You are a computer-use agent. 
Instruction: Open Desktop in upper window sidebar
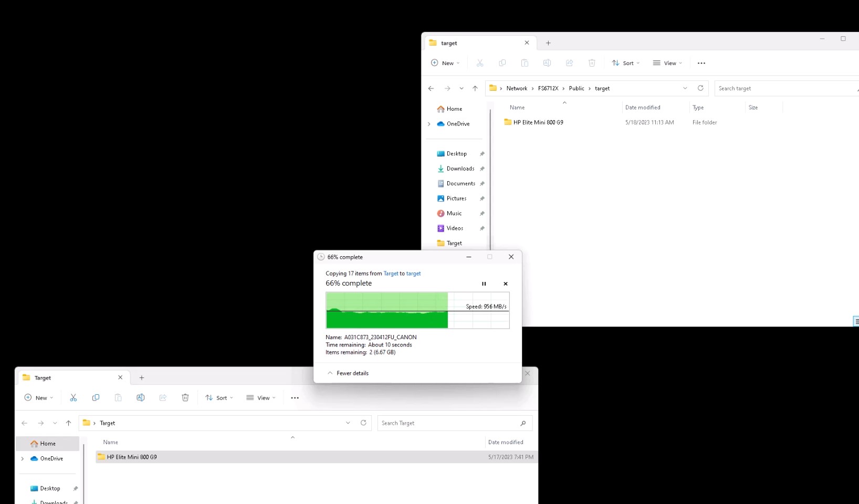pos(457,154)
